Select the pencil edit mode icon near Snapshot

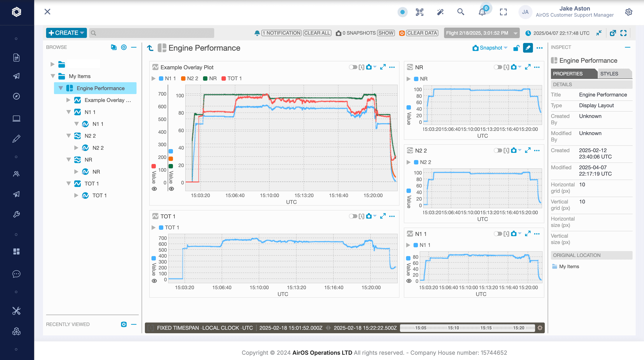pyautogui.click(x=527, y=48)
